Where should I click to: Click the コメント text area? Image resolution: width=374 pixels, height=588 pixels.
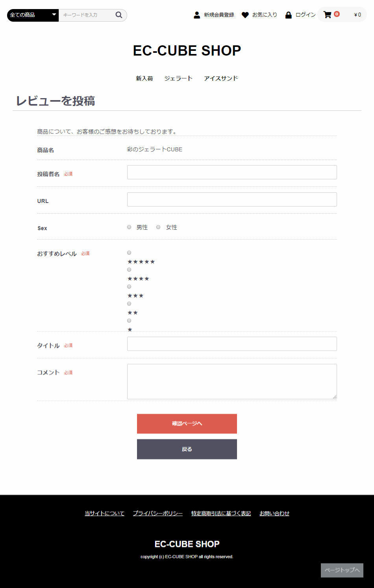pos(232,381)
